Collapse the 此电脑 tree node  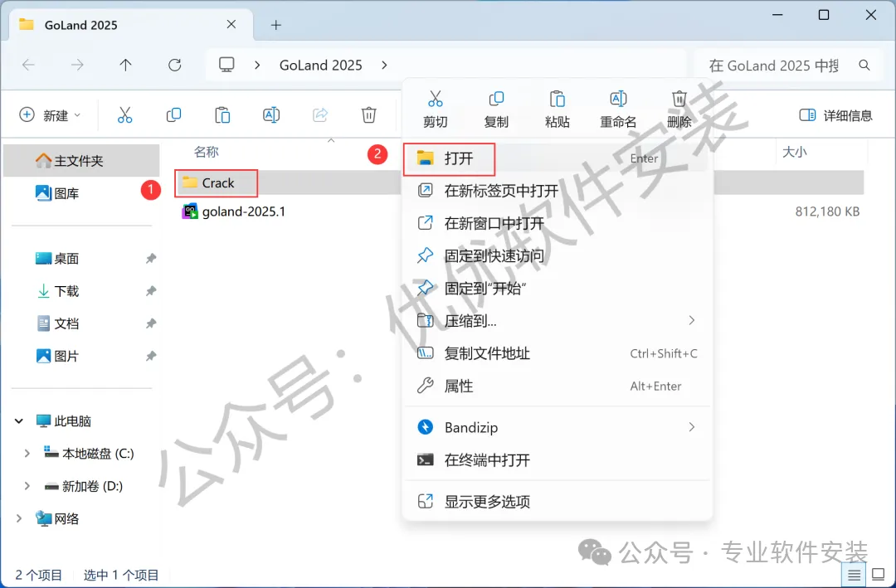(x=19, y=421)
